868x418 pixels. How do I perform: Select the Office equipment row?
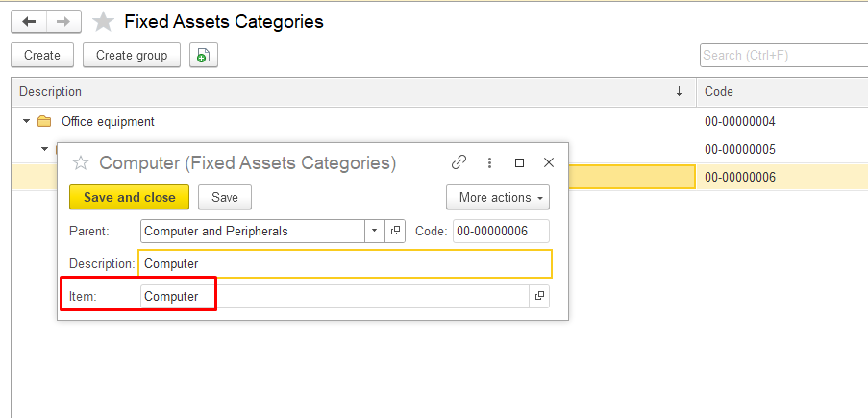(108, 122)
